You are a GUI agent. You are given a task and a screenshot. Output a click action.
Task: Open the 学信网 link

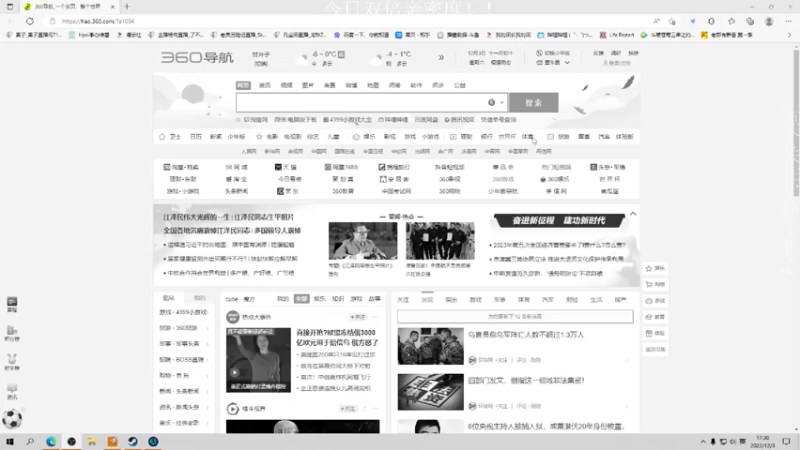[556, 191]
